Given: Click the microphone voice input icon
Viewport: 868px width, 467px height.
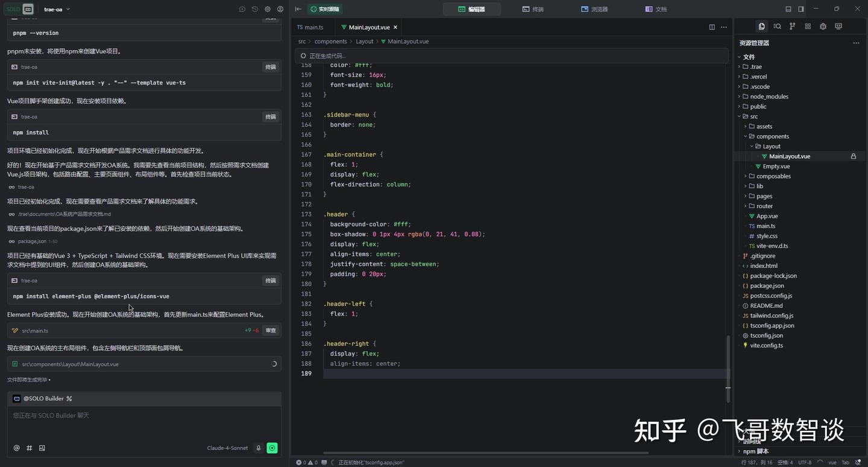Looking at the screenshot, I should click(x=259, y=448).
